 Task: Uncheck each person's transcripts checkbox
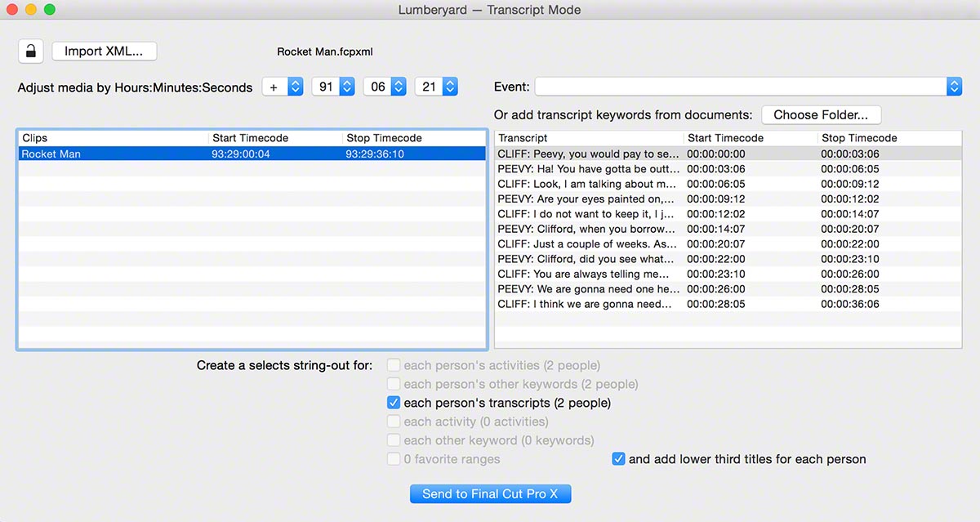[x=394, y=403]
